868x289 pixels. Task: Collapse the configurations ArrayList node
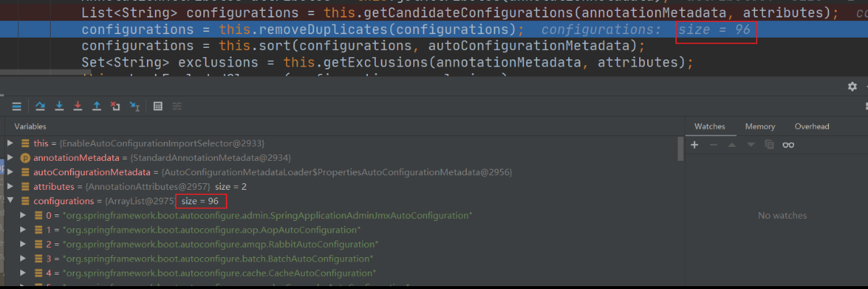coord(10,201)
